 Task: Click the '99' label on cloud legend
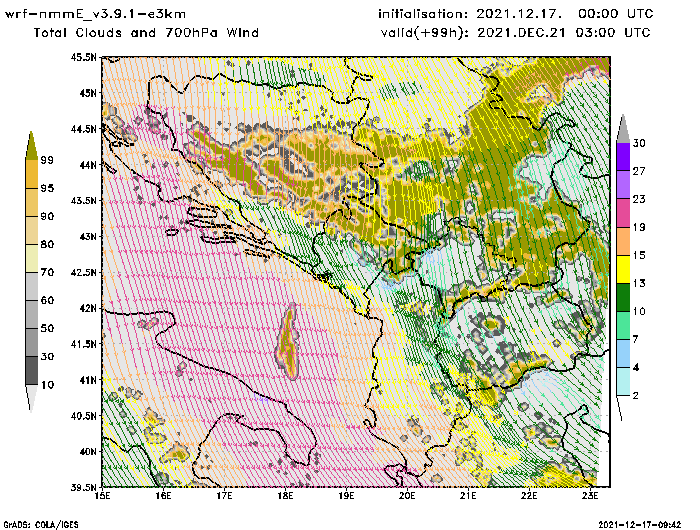pyautogui.click(x=47, y=160)
